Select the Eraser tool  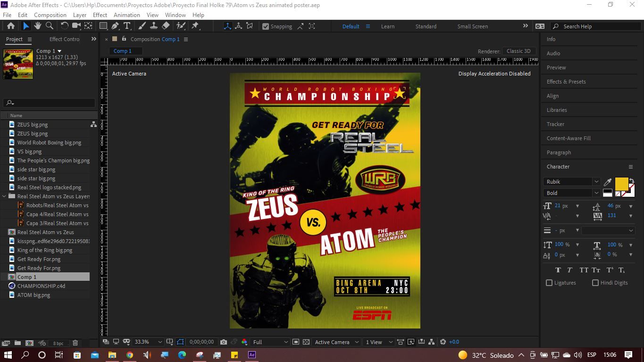(166, 26)
